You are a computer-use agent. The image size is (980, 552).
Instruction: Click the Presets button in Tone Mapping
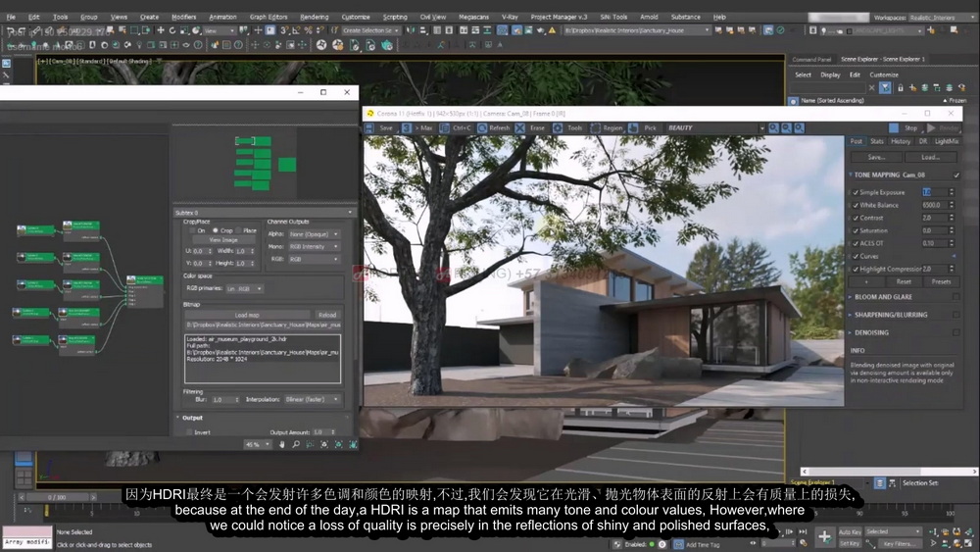click(941, 282)
